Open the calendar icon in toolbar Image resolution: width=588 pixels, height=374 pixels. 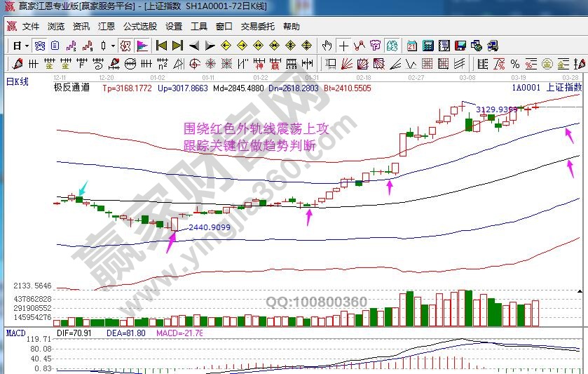click(411, 46)
